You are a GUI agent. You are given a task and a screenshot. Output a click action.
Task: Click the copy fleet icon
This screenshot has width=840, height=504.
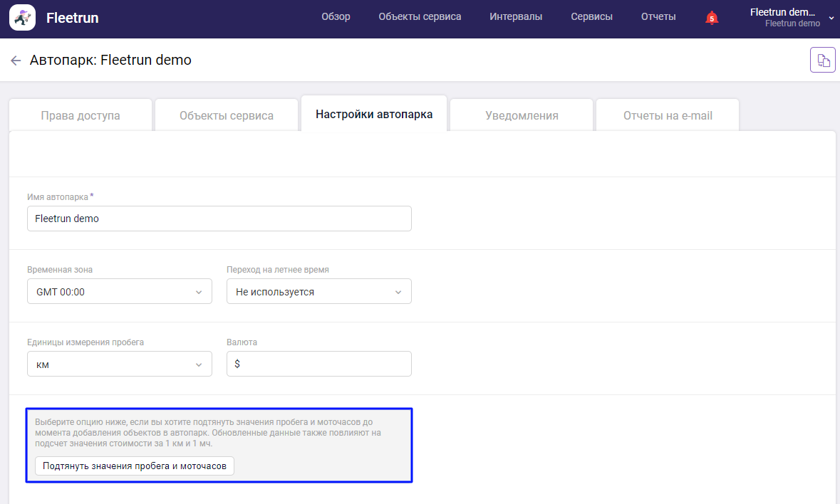coord(823,60)
